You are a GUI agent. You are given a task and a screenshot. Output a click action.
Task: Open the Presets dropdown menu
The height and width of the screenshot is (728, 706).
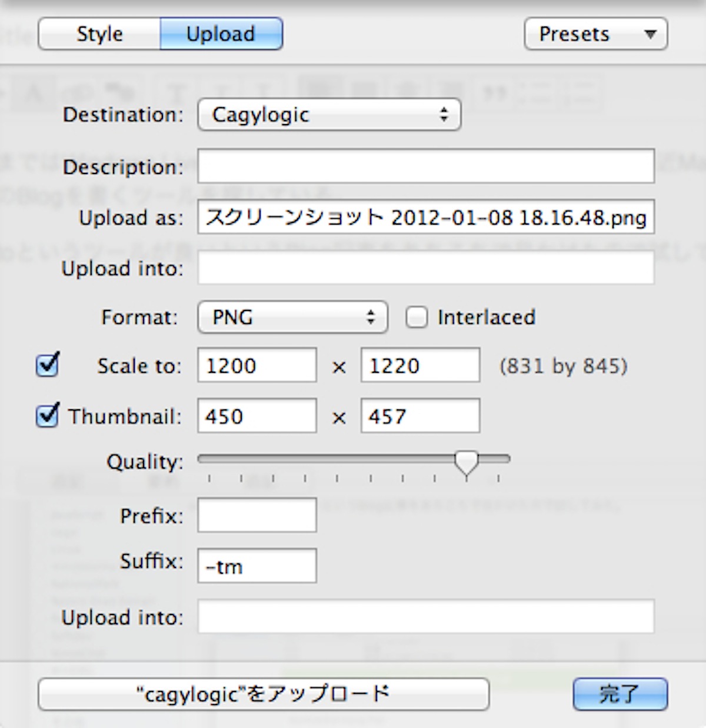tap(595, 34)
